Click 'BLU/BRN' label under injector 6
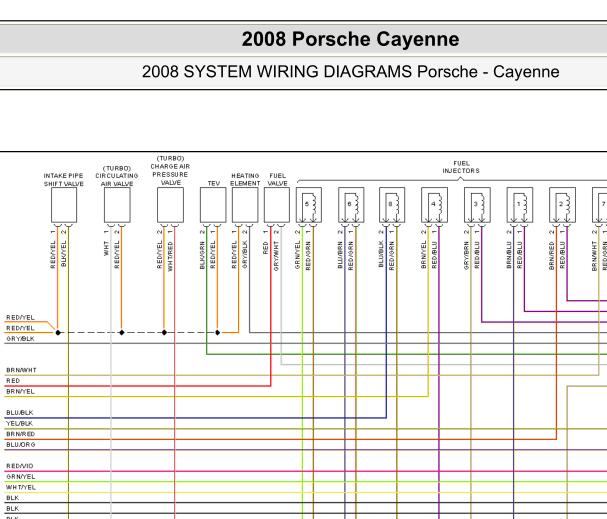The height and width of the screenshot is (519, 607). [x=340, y=255]
